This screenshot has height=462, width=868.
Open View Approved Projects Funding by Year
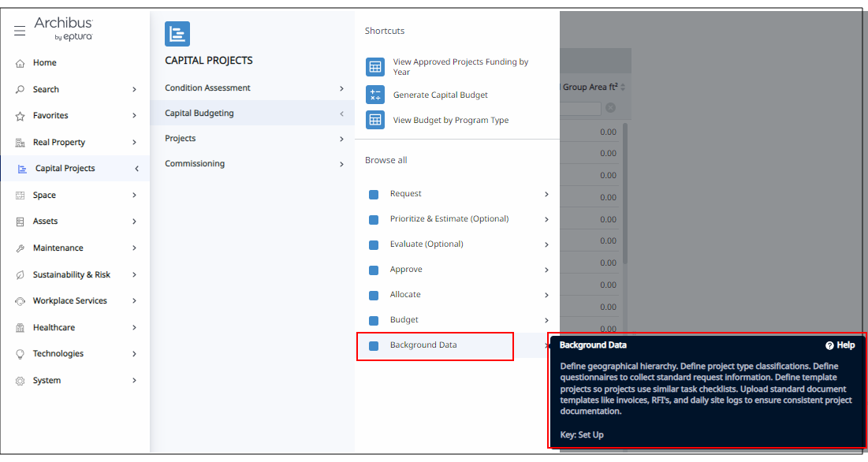(x=460, y=67)
